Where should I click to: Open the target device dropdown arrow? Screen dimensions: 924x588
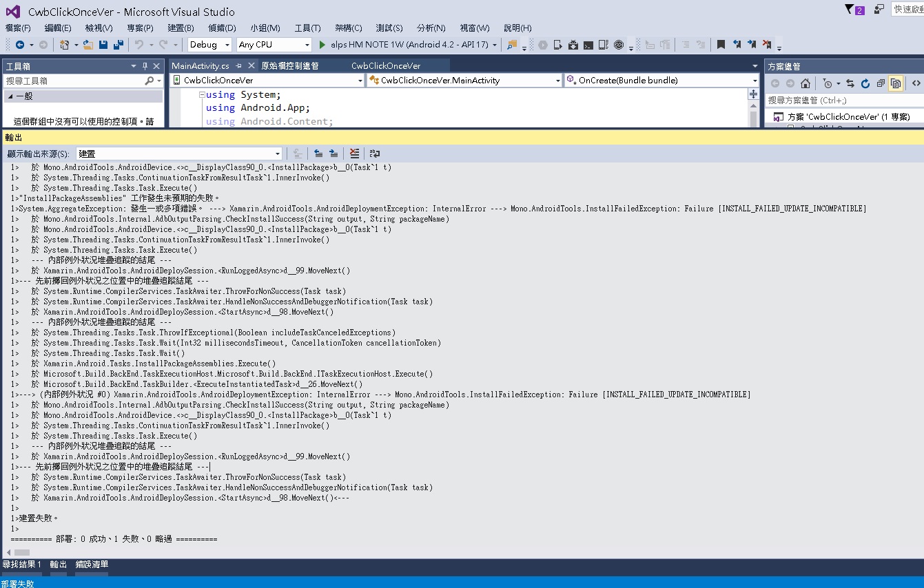(495, 45)
